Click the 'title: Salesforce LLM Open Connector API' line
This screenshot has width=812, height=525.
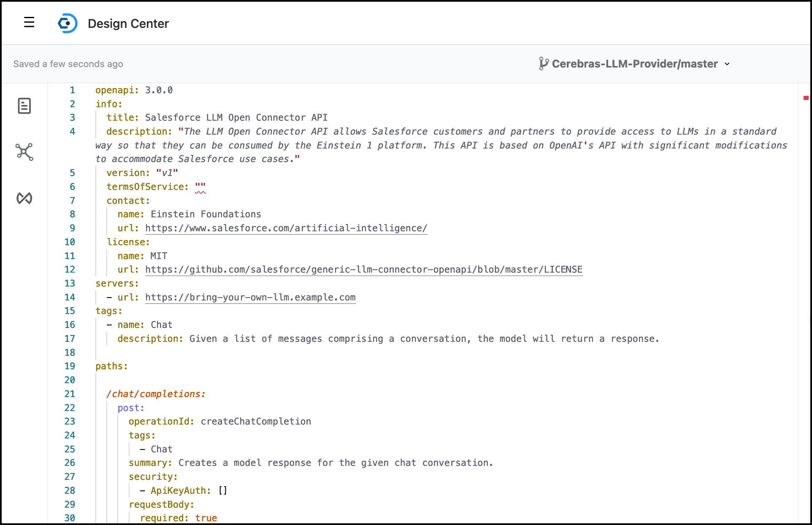[217, 118]
